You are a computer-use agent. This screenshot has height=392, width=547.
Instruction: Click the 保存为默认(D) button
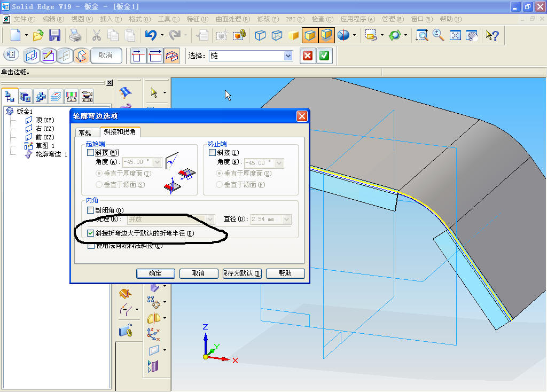242,273
